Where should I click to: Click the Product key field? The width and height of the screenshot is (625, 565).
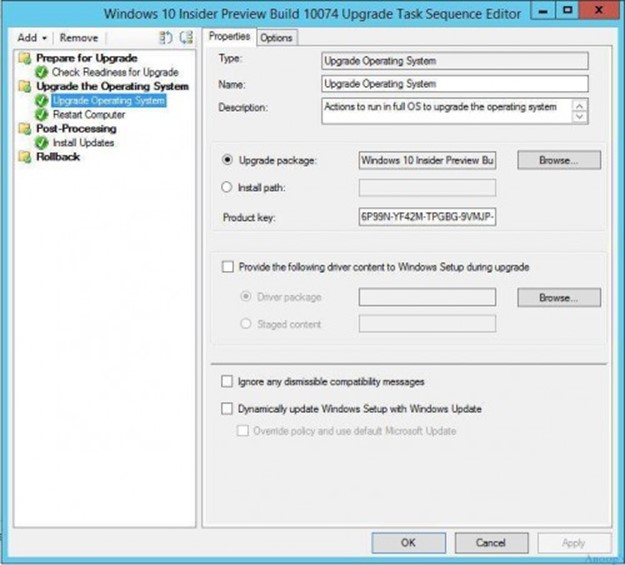(427, 217)
